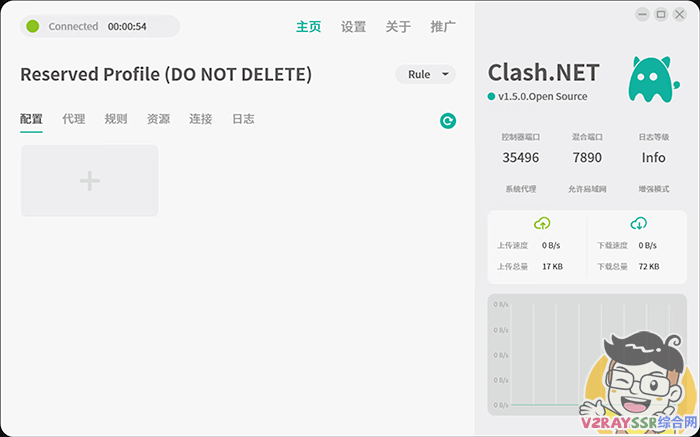The image size is (700, 437).
Task: Click the download cloud icon
Action: 638,223
